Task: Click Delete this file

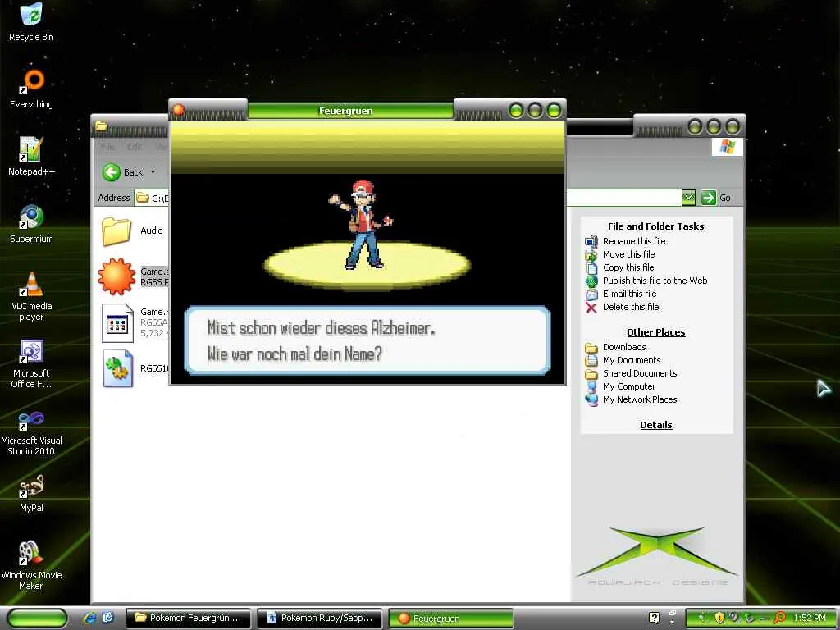Action: point(631,307)
